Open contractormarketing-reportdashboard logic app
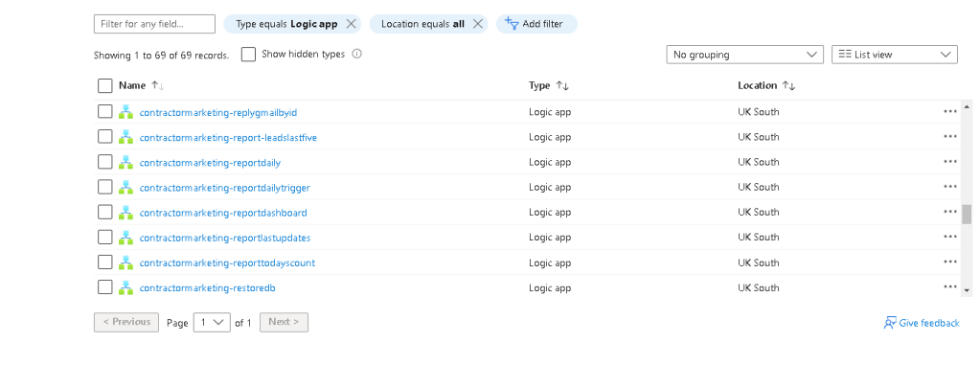Screen dimensions: 980x365 (223, 213)
